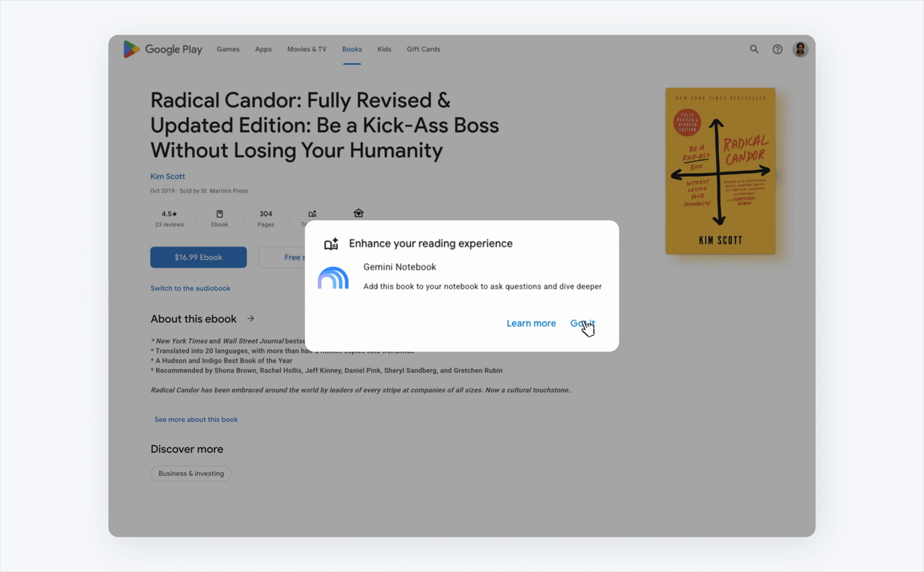Click the 304 Pages stat
The width and height of the screenshot is (924, 572).
[266, 219]
